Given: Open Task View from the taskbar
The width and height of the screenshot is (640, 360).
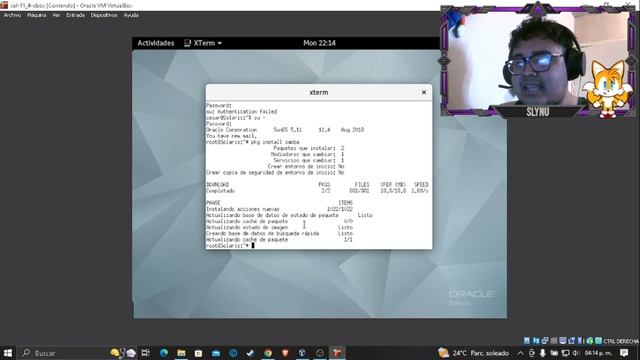Looking at the screenshot, I should click(x=145, y=353).
